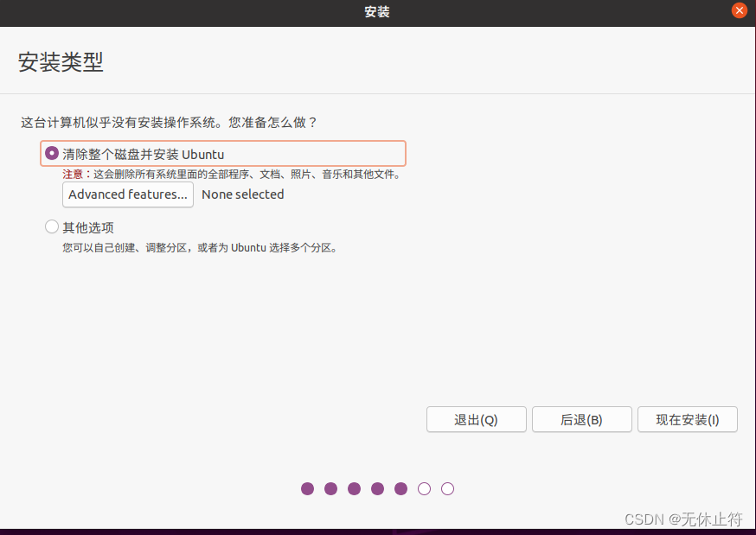Click the 安装 window title bar
This screenshot has height=535, width=756.
(377, 12)
